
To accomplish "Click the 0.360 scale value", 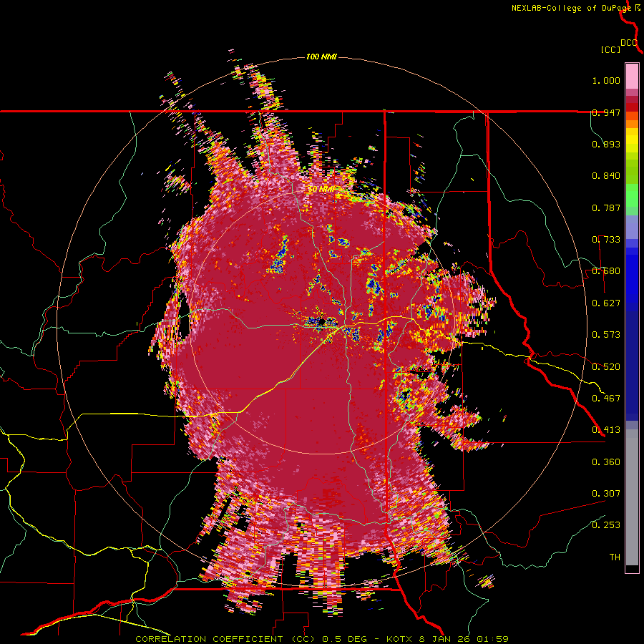I will (x=606, y=462).
